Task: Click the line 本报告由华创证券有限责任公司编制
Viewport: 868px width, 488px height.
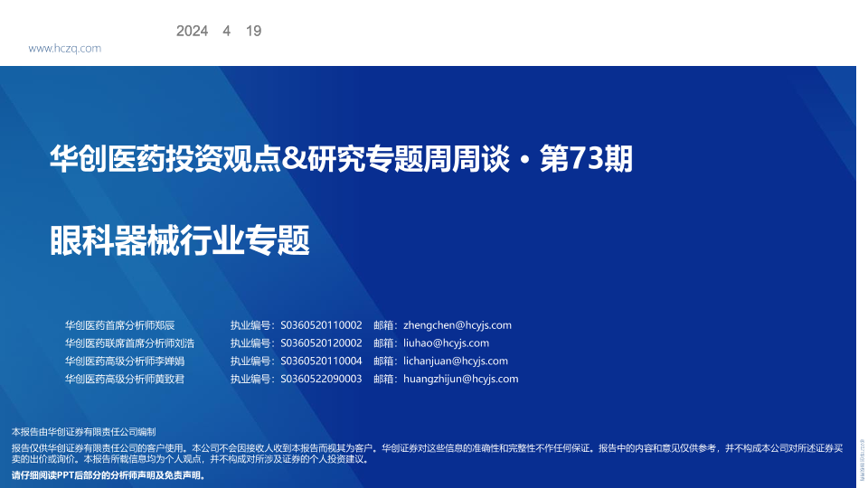Action: pos(83,432)
